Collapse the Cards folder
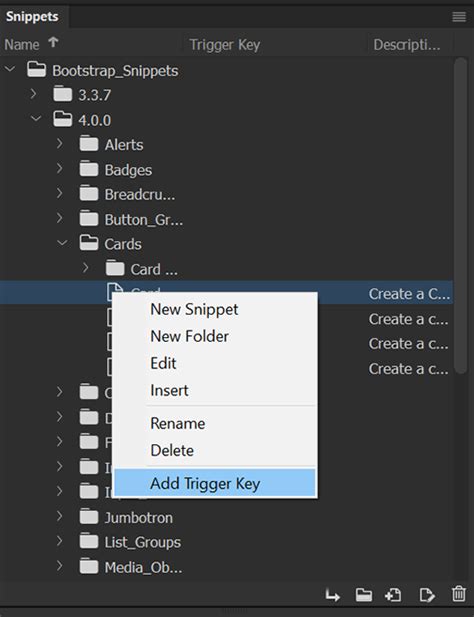The height and width of the screenshot is (617, 474). coord(62,243)
